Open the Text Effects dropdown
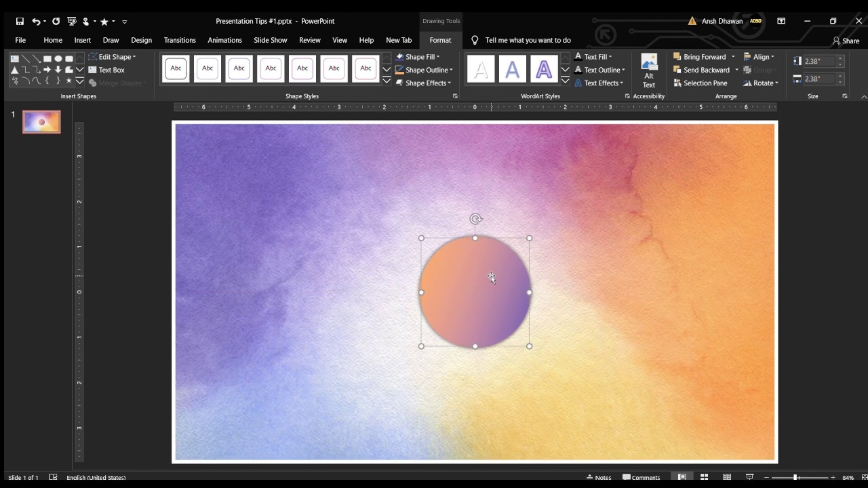868x488 pixels. click(599, 83)
